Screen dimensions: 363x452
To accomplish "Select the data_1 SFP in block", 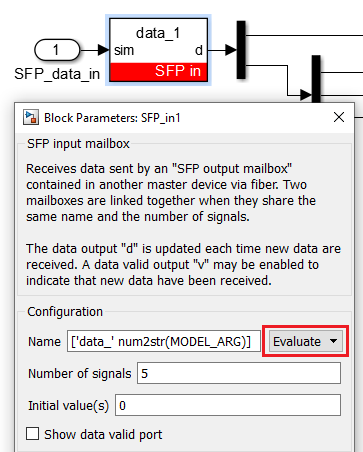I will (158, 50).
